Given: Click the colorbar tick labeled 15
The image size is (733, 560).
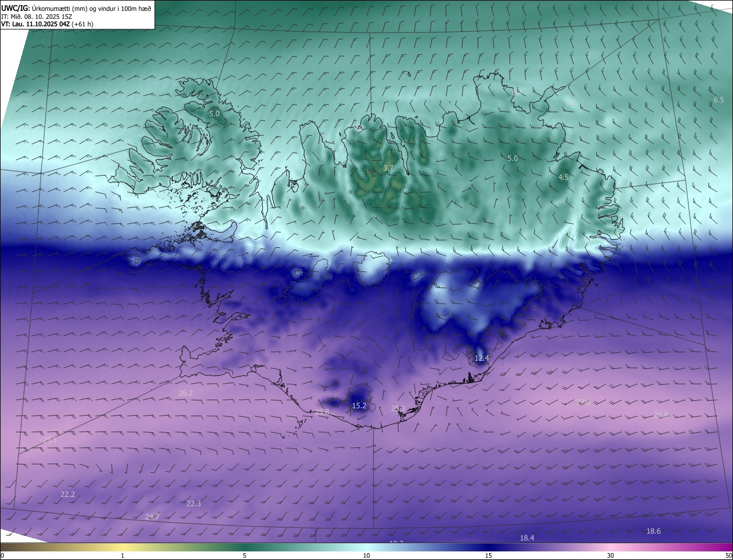Looking at the screenshot, I should click(x=488, y=555).
